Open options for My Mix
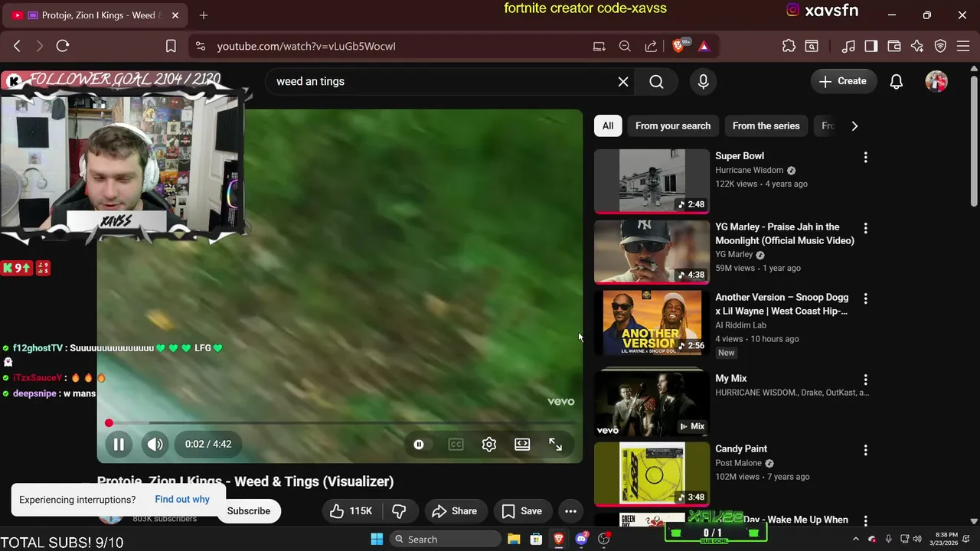The width and height of the screenshot is (980, 551). click(866, 380)
